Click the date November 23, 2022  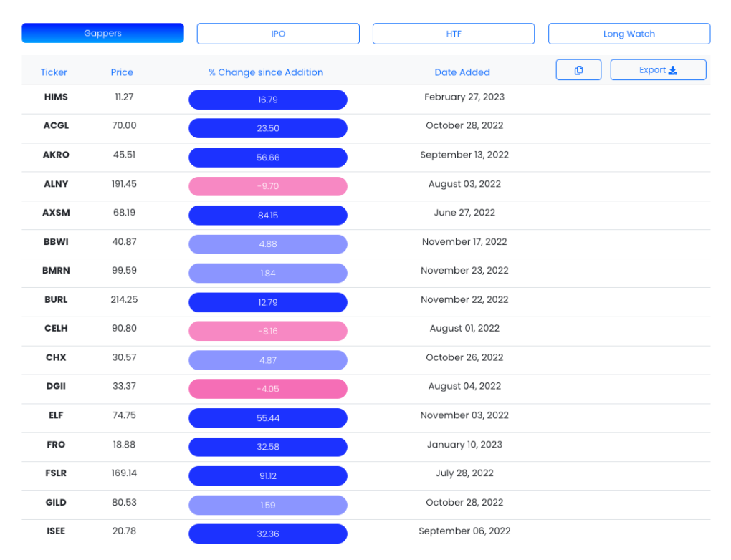(x=464, y=270)
